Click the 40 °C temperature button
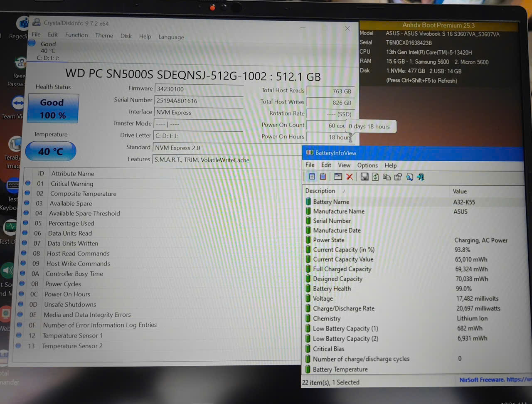 (x=51, y=151)
